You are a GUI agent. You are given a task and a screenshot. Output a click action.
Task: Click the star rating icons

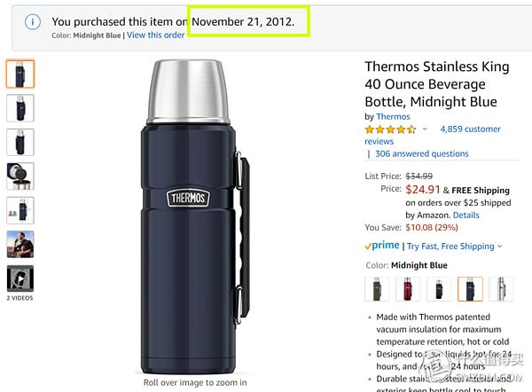pos(390,129)
